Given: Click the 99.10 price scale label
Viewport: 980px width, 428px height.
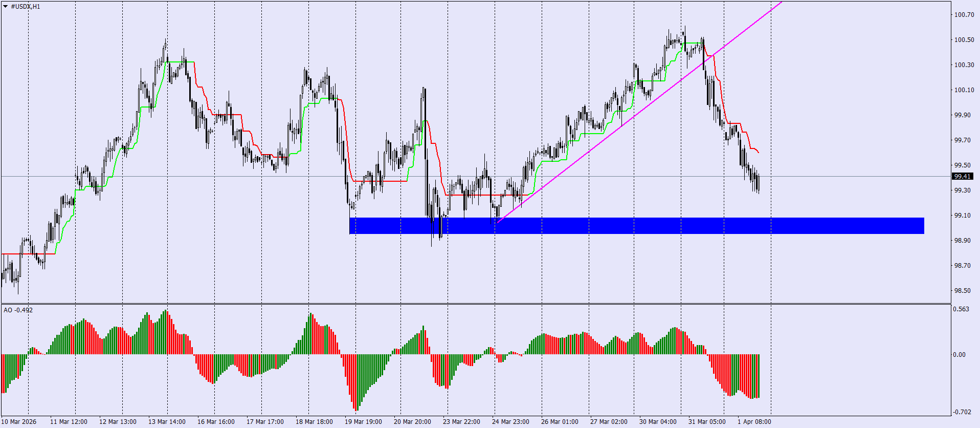Looking at the screenshot, I should pyautogui.click(x=963, y=216).
